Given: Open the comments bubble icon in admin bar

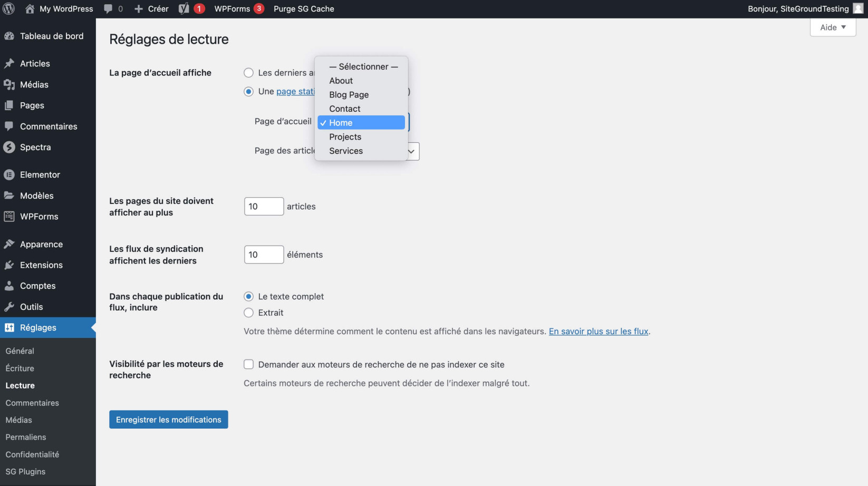Looking at the screenshot, I should click(x=108, y=9).
